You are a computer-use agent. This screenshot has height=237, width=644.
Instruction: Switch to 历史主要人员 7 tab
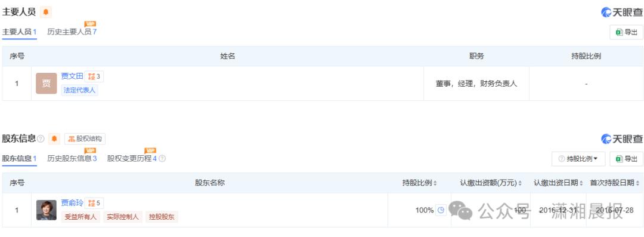tap(72, 32)
